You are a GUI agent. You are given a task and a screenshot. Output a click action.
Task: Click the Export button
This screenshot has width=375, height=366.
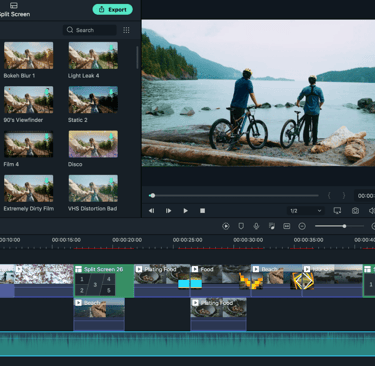[x=112, y=10]
